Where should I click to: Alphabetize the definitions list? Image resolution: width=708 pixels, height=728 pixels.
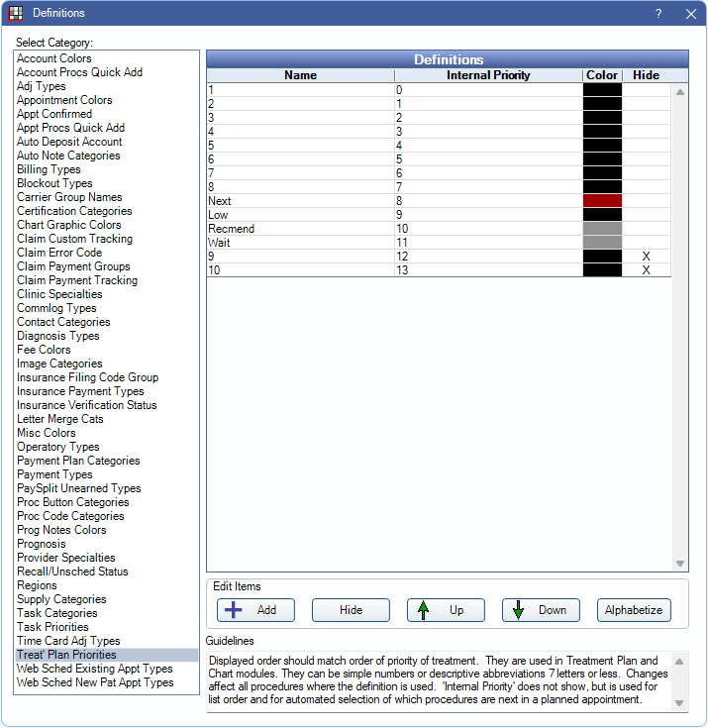634,610
